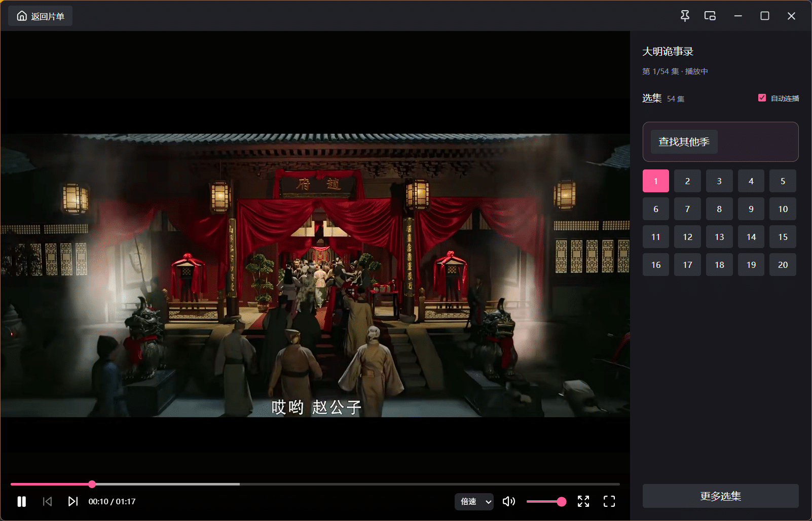Click the 大明诡事录 title text
The image size is (812, 521).
point(668,51)
